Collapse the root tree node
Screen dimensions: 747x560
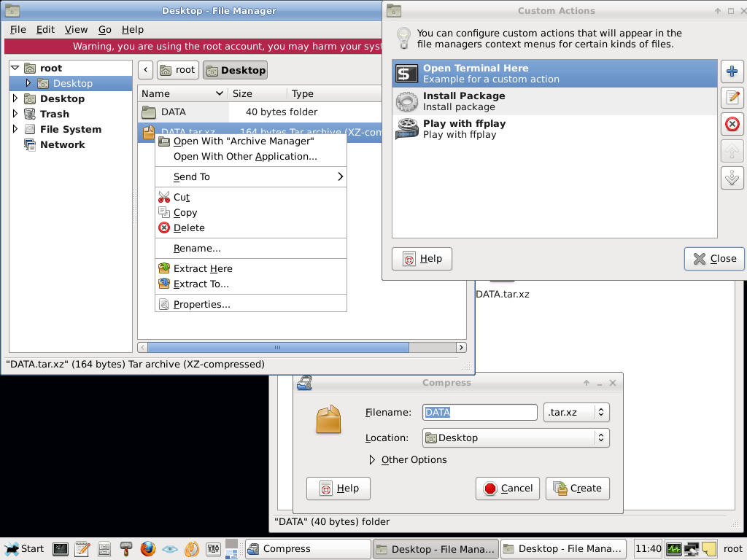(x=15, y=68)
